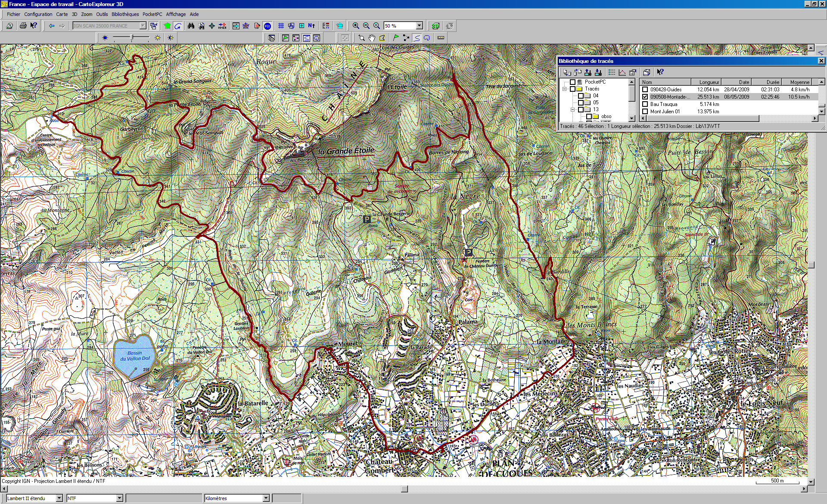This screenshot has width=827, height=504.
Task: Sort tracks by Longueur column header
Action: [706, 82]
